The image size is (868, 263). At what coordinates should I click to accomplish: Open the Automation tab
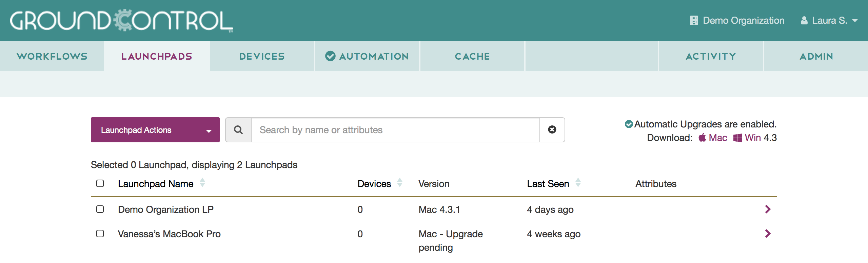coord(367,56)
